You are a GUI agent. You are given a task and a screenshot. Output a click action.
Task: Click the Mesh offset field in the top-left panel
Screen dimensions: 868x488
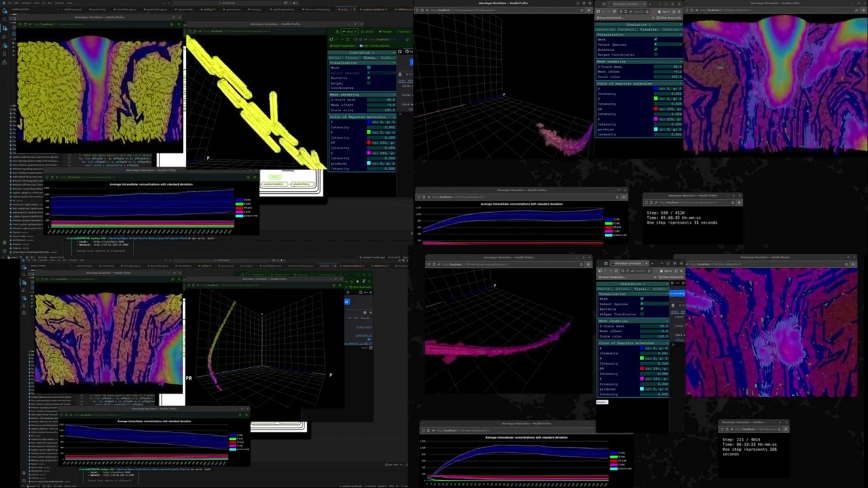tap(382, 105)
